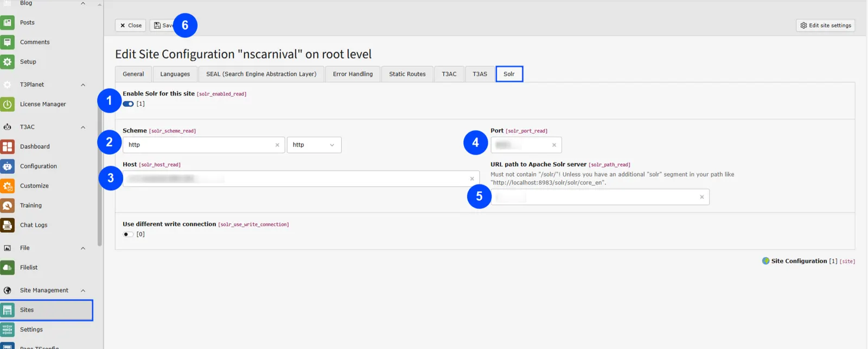
Task: Switch to the T3AS tab
Action: 480,74
